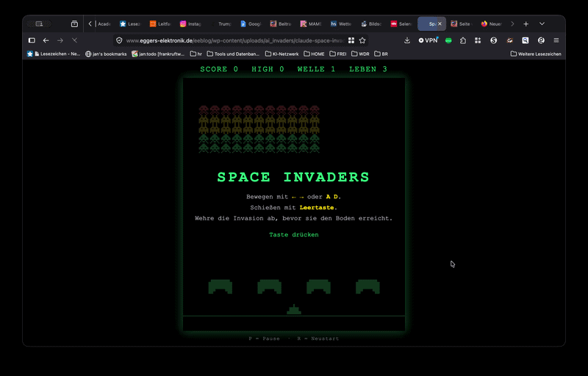This screenshot has height=376, width=588.
Task: Click the SPACE INVADERS title text
Action: [x=293, y=177]
